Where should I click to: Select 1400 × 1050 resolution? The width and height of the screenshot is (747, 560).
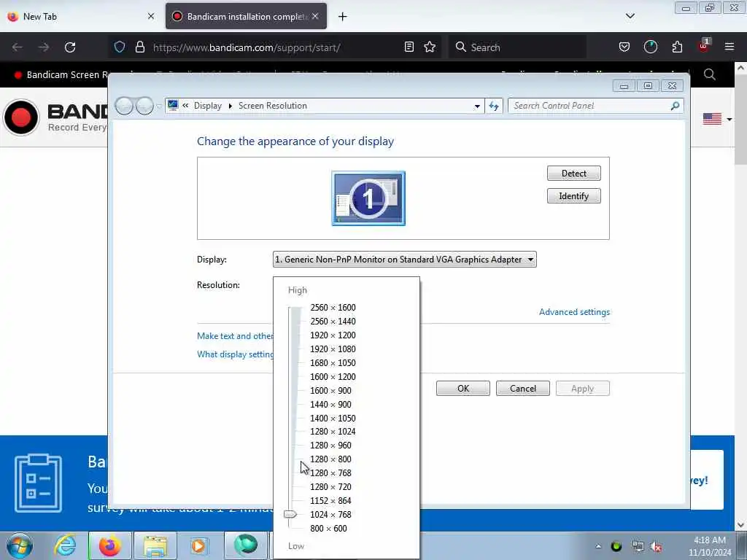pyautogui.click(x=333, y=418)
